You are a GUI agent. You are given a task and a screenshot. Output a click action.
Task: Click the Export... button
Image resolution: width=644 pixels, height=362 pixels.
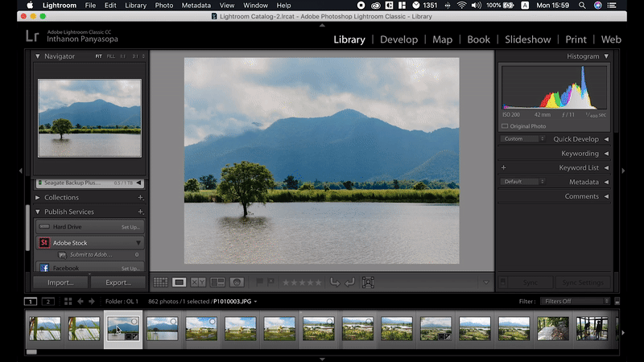117,282
